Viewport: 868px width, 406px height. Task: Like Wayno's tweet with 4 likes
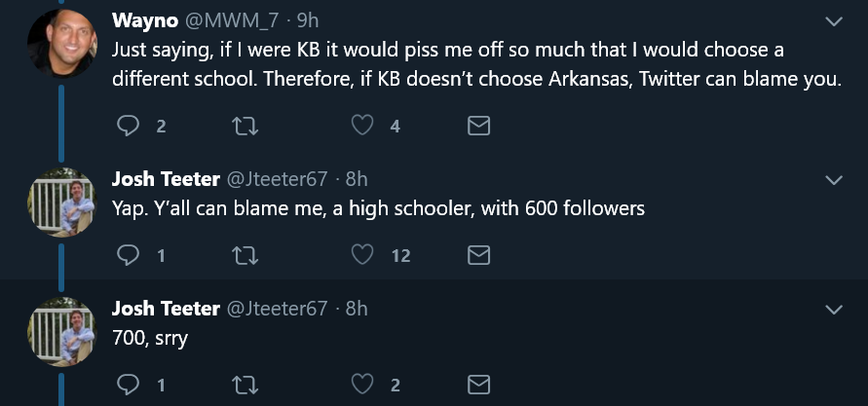(362, 126)
